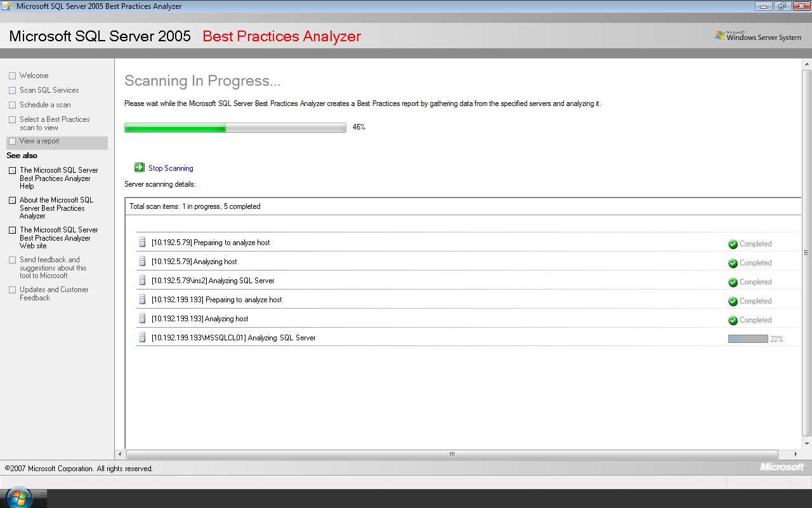Click the Schedule a scan box icon
Viewport: 812px width, 508px height.
click(x=12, y=105)
